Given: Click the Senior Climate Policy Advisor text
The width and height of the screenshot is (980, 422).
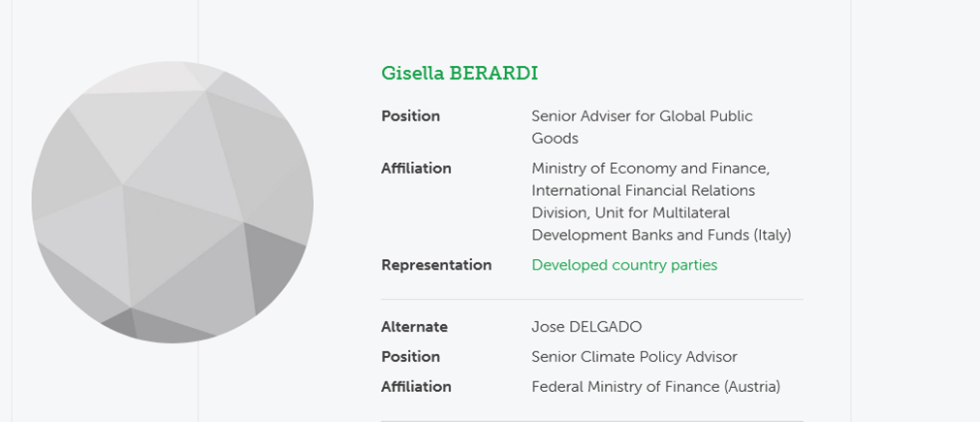Looking at the screenshot, I should tap(634, 357).
